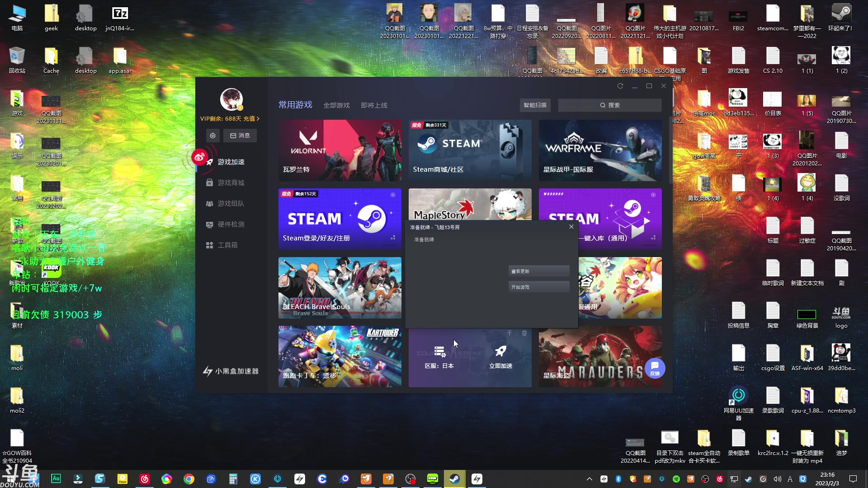Click the 智能扫描 button
This screenshot has height=488, width=868.
tap(535, 105)
